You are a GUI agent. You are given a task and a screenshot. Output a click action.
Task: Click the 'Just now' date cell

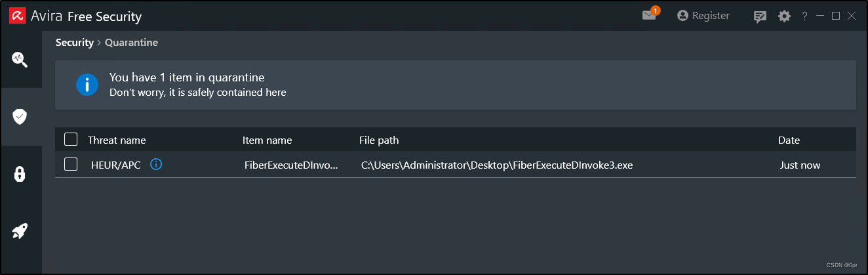pos(800,165)
